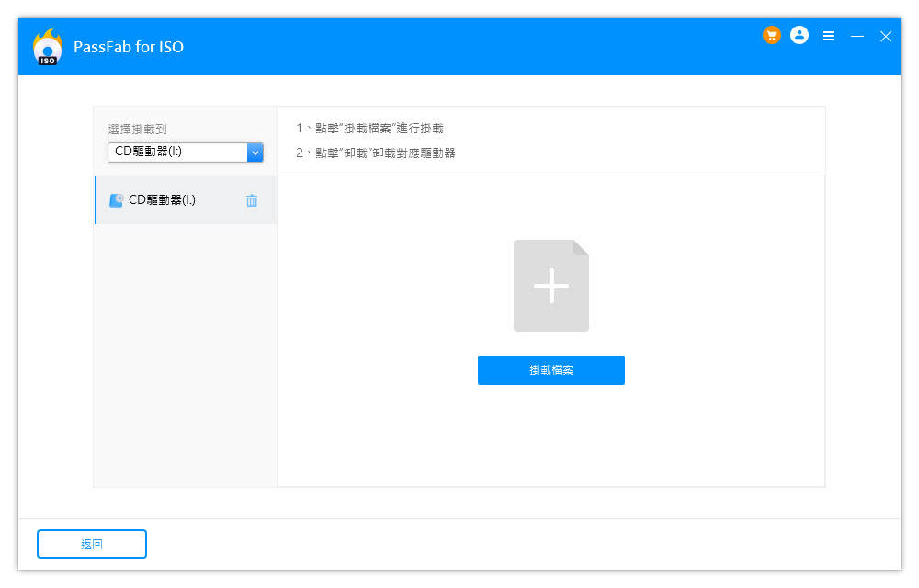
Task: Click instruction step 1 about 掛載檔案
Action: click(x=369, y=129)
